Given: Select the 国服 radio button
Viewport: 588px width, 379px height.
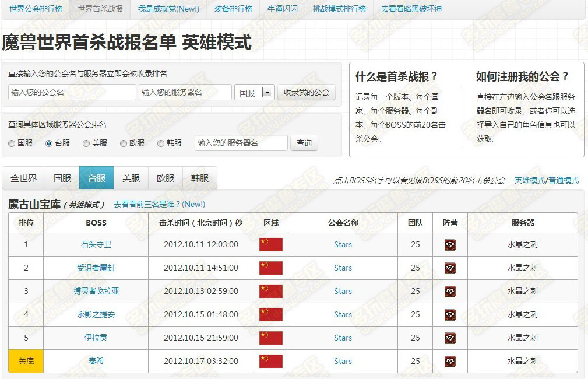Looking at the screenshot, I should pyautogui.click(x=12, y=143).
